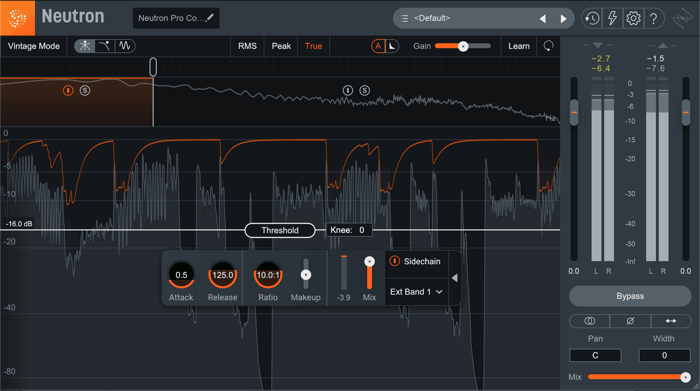This screenshot has width=700, height=391.
Task: Toggle the phase invert icon
Action: tap(630, 321)
